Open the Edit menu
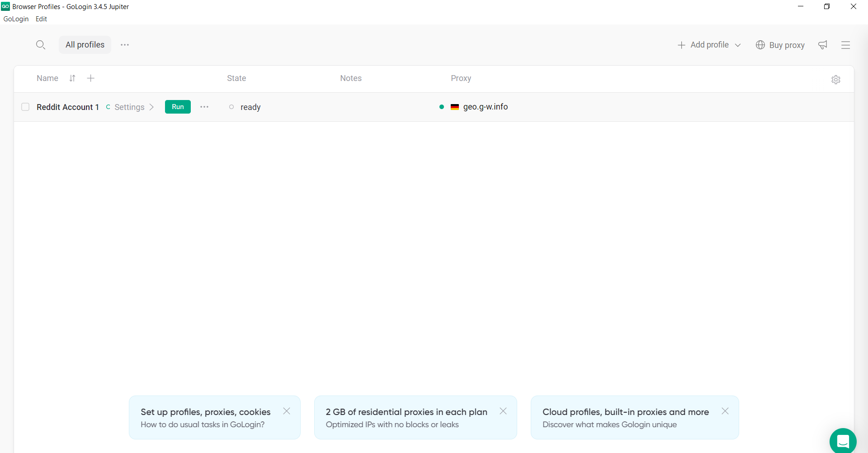 click(41, 19)
